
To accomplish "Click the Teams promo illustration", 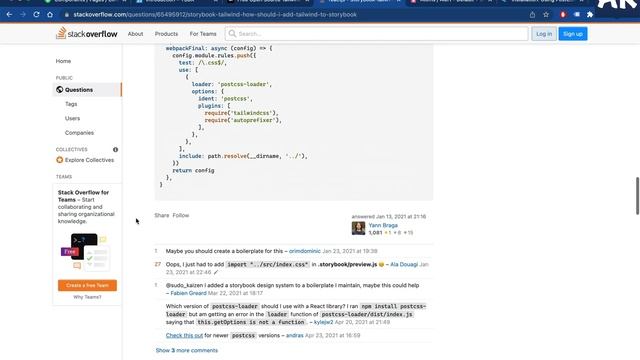I will point(84,252).
